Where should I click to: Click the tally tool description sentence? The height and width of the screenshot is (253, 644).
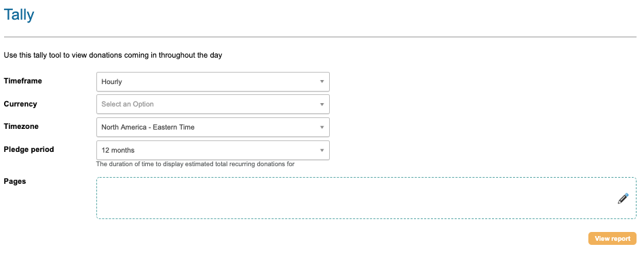(x=113, y=55)
